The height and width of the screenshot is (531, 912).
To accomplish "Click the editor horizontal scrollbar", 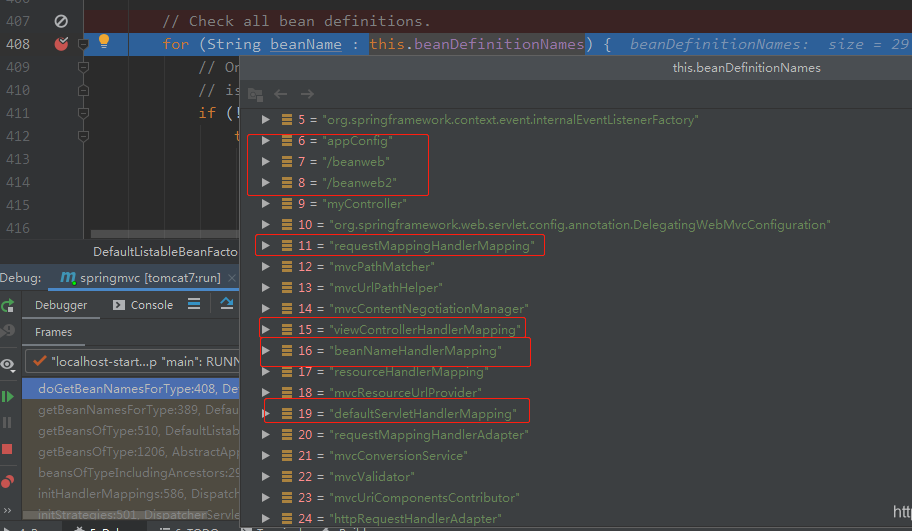I will coord(165,234).
